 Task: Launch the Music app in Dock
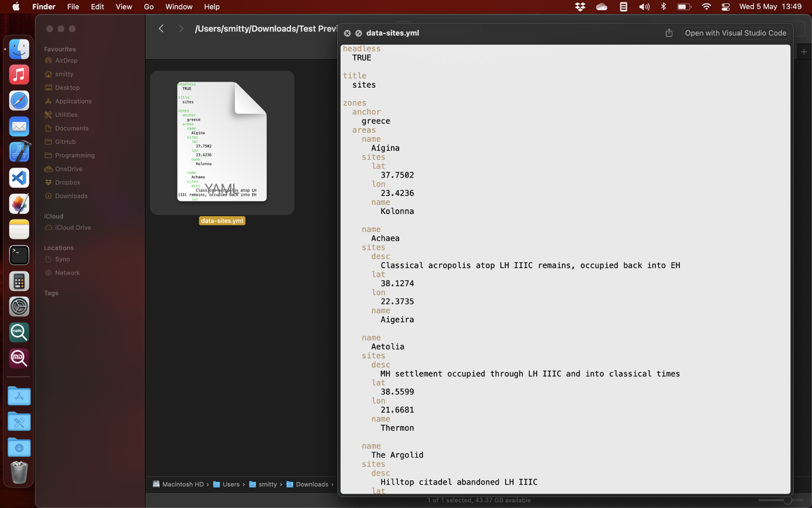(19, 75)
